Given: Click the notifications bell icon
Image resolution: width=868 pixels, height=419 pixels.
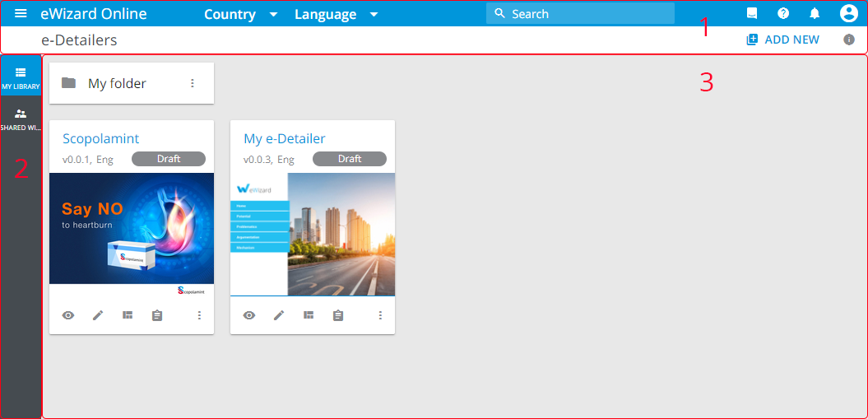Looking at the screenshot, I should [x=815, y=13].
